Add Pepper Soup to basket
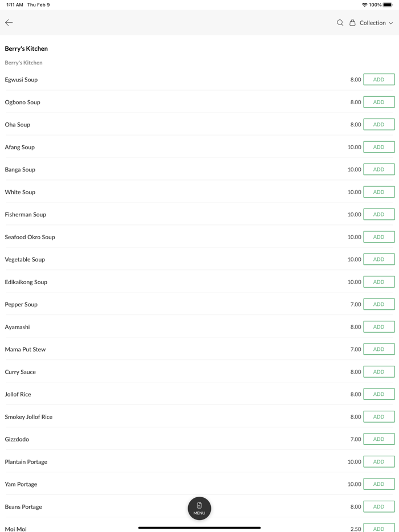This screenshot has width=399, height=532. tap(378, 304)
